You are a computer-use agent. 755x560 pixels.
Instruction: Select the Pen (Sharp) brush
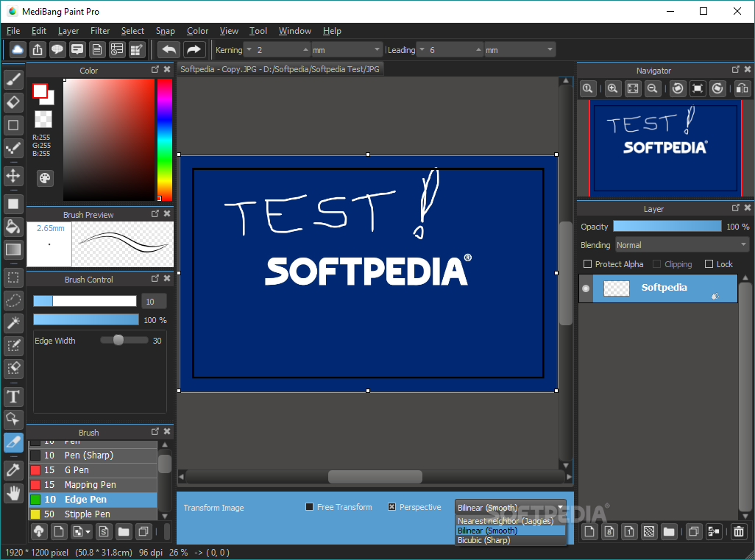[93, 455]
